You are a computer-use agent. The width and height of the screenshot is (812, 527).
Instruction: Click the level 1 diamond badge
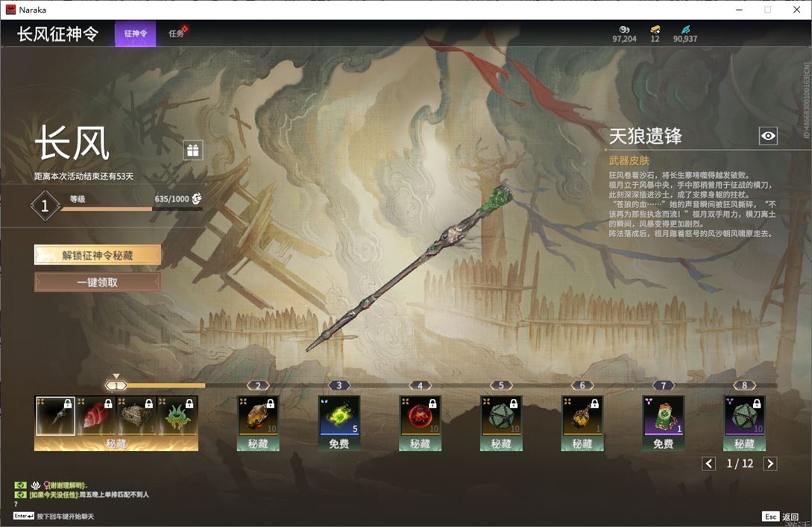45,206
